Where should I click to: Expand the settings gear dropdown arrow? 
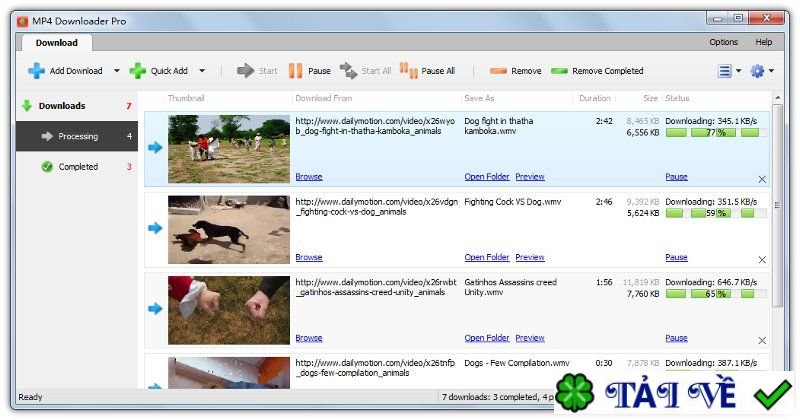tap(771, 71)
